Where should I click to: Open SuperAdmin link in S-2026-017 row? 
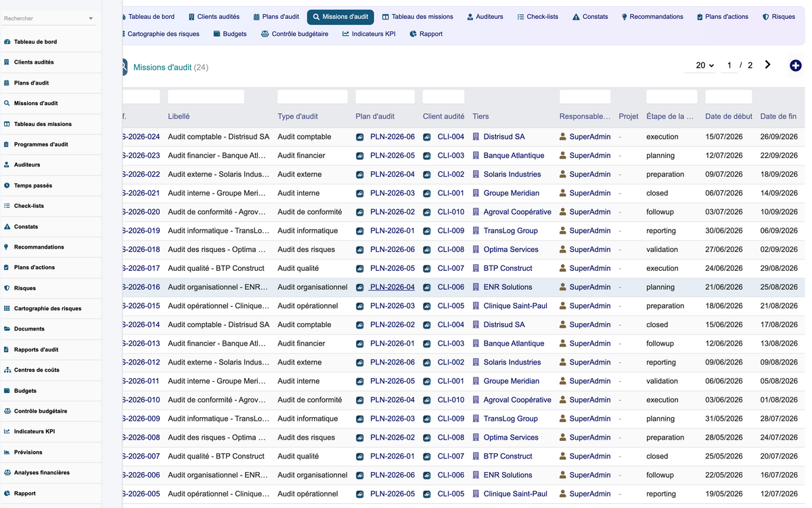[x=589, y=268]
